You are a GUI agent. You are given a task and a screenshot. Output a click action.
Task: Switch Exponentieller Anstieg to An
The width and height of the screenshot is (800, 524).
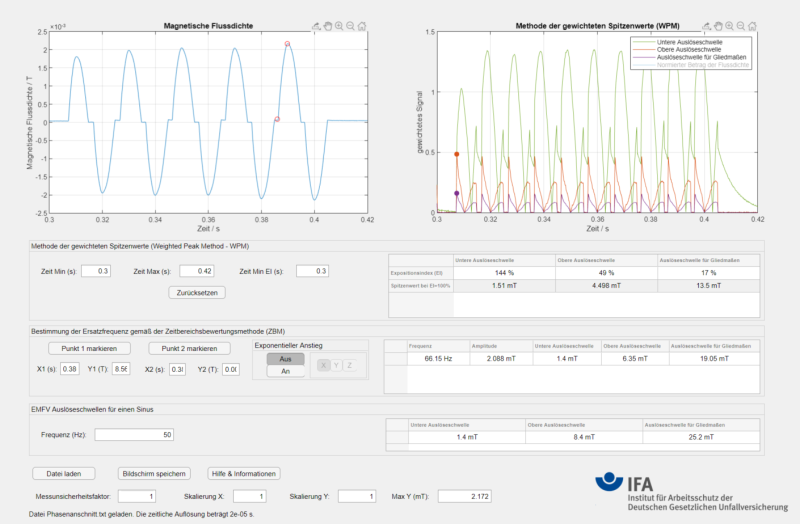coord(285,370)
